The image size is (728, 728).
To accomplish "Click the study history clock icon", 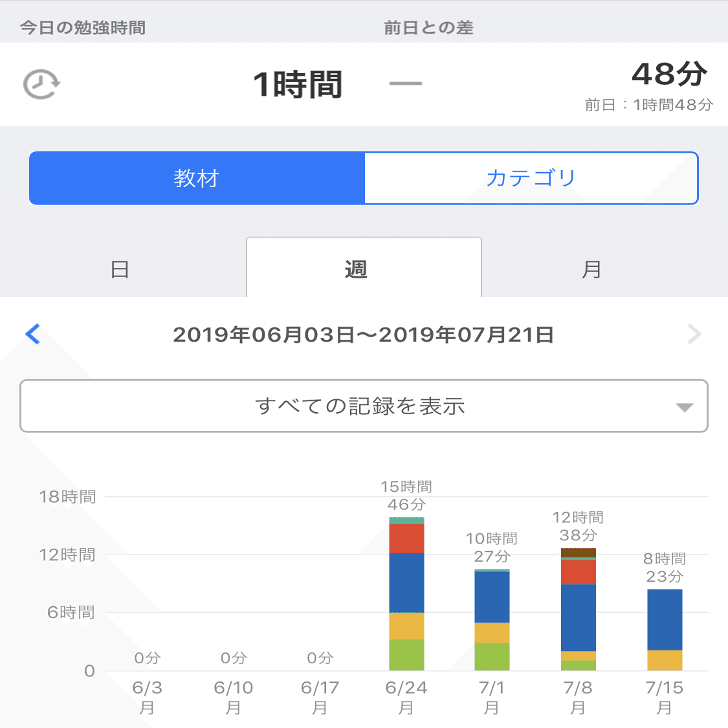I will [x=40, y=84].
